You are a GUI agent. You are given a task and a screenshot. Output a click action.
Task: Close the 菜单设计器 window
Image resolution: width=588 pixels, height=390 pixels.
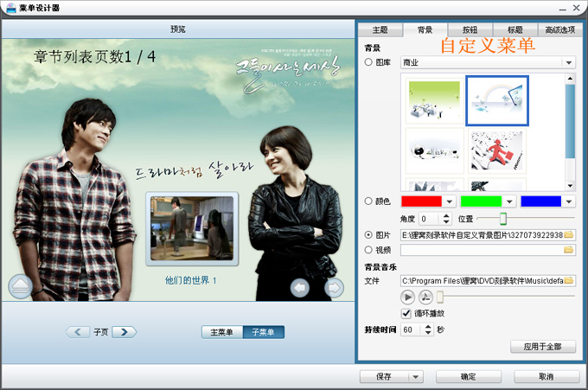click(x=577, y=8)
